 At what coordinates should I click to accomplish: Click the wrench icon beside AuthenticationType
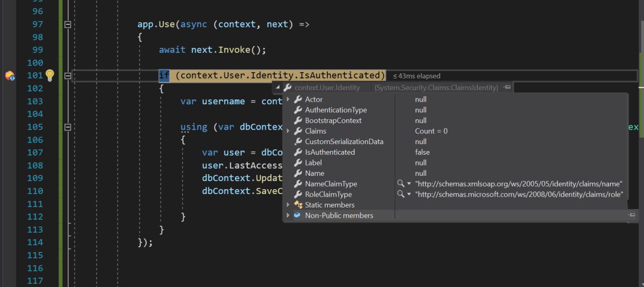point(298,110)
